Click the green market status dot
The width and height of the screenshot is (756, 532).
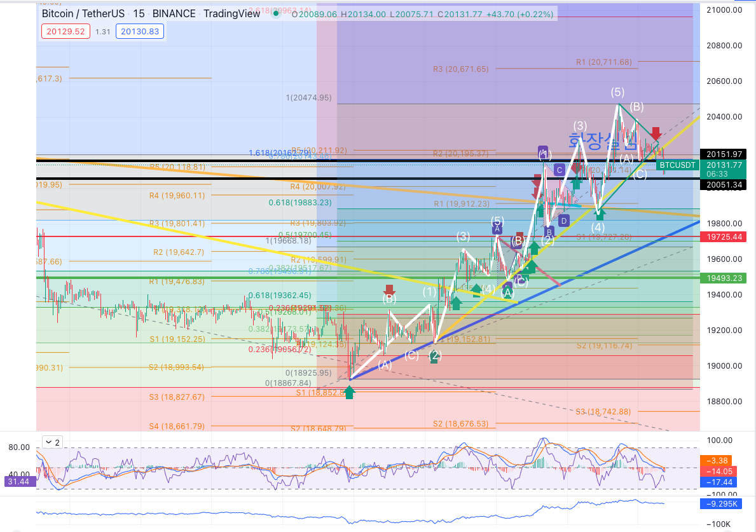coord(276,13)
